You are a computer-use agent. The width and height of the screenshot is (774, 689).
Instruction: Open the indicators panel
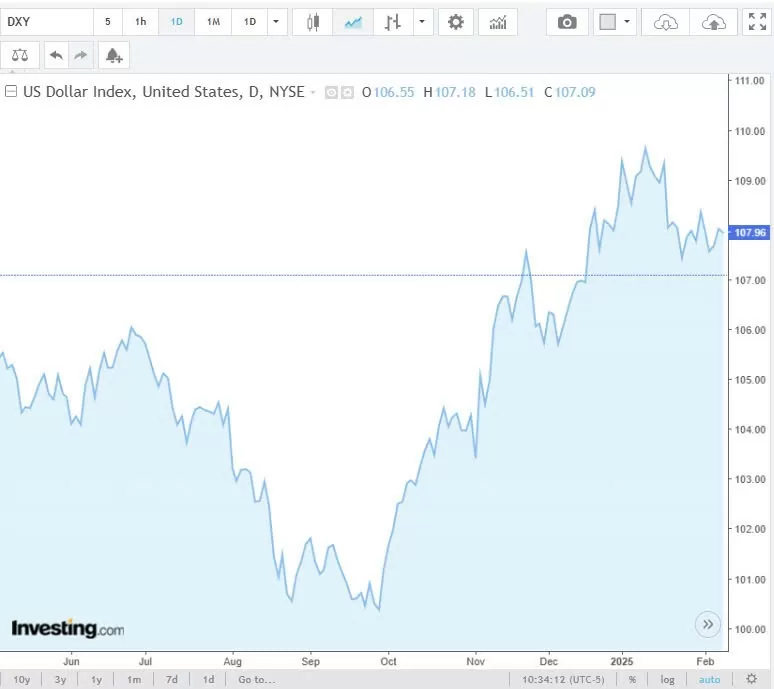(497, 22)
